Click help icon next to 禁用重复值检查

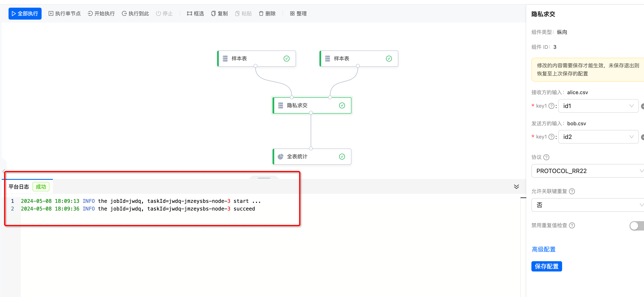click(x=572, y=225)
